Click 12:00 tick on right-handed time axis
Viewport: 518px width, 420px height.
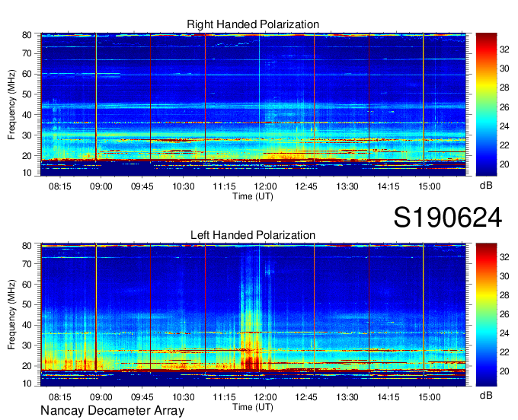point(265,186)
